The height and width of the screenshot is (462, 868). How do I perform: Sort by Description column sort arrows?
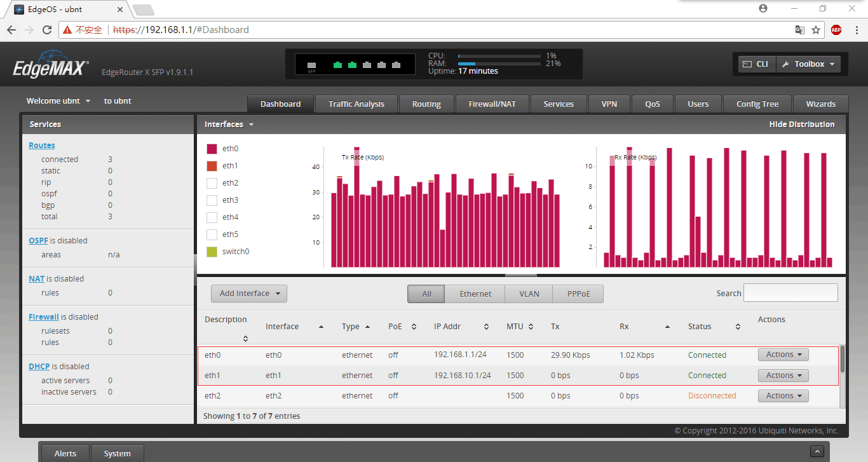[245, 338]
